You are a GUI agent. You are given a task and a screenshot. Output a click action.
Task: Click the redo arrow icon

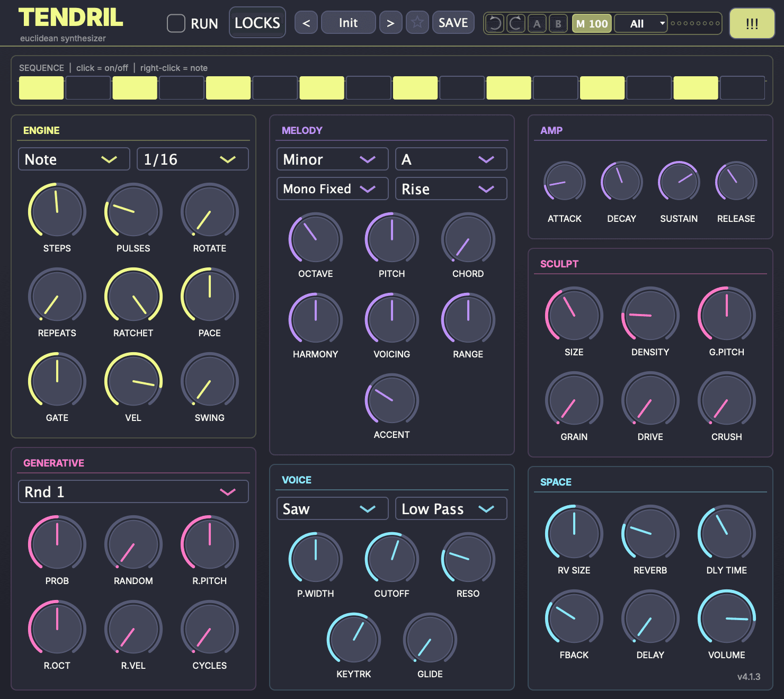pyautogui.click(x=516, y=23)
